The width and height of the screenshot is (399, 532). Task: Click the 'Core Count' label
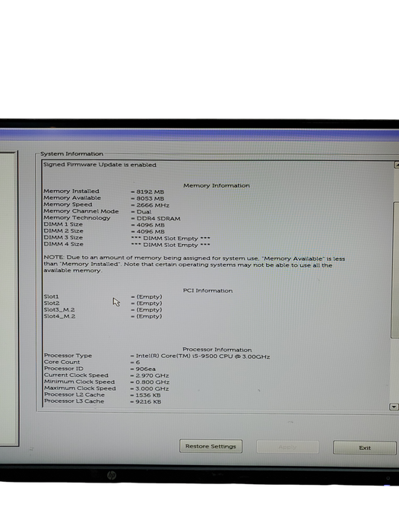[x=62, y=362]
